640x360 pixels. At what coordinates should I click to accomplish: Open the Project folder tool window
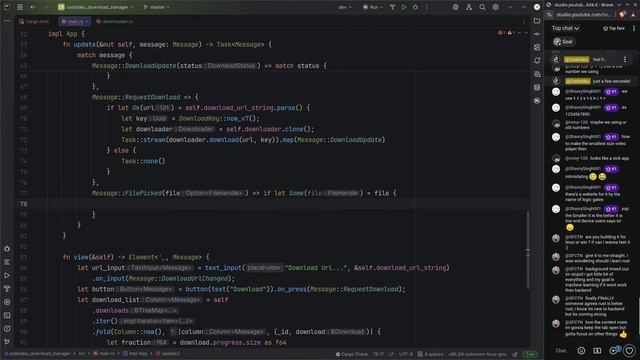(537, 20)
